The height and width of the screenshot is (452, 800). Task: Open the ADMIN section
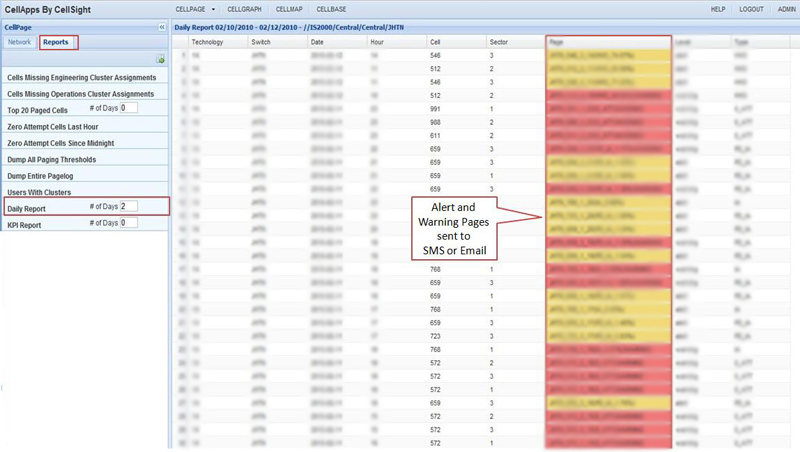pyautogui.click(x=786, y=9)
